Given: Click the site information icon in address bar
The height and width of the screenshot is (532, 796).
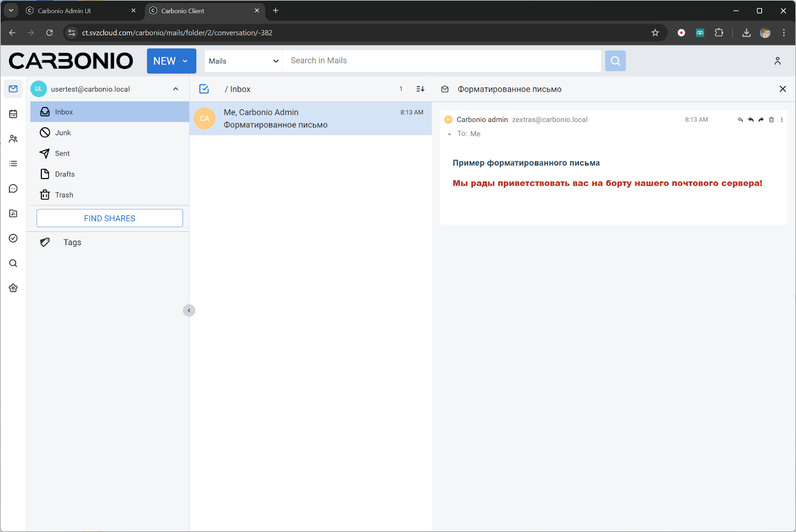Looking at the screenshot, I should point(72,33).
